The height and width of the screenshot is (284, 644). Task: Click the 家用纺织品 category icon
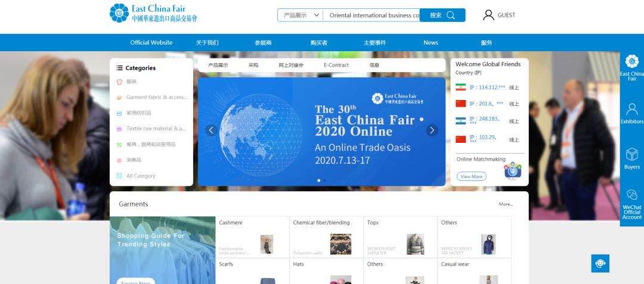(119, 113)
